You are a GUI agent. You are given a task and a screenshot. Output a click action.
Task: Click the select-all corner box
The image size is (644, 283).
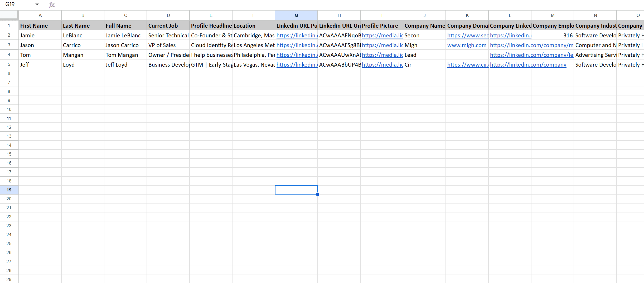[x=9, y=15]
